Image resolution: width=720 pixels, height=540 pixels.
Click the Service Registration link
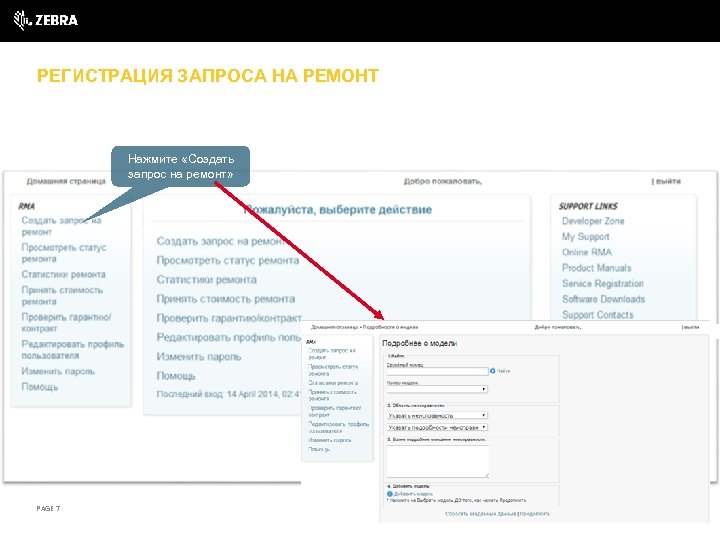coord(602,283)
